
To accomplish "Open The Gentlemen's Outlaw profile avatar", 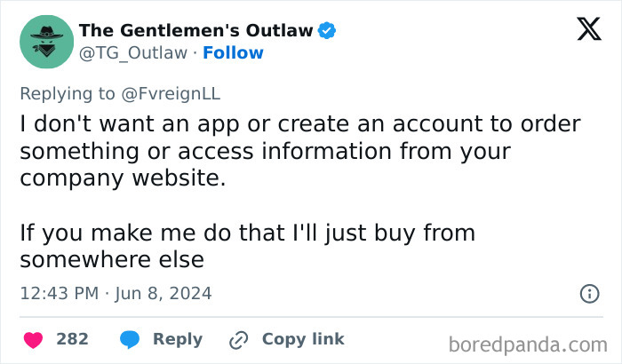I will click(44, 41).
